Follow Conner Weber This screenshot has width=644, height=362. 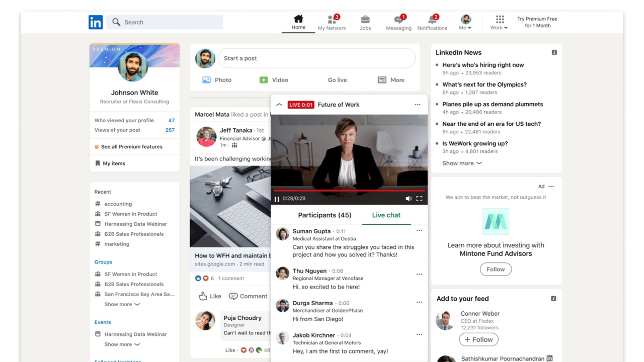478,339
